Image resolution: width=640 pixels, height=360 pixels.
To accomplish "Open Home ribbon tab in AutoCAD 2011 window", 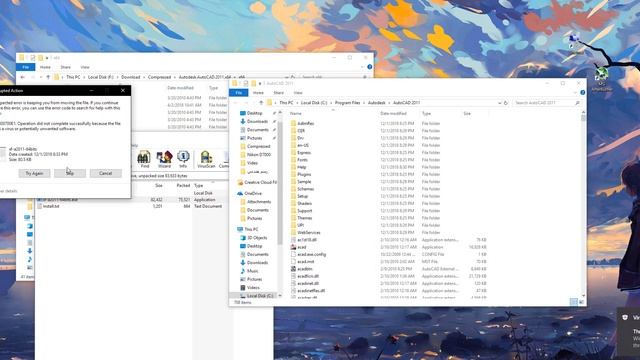I will [258, 93].
